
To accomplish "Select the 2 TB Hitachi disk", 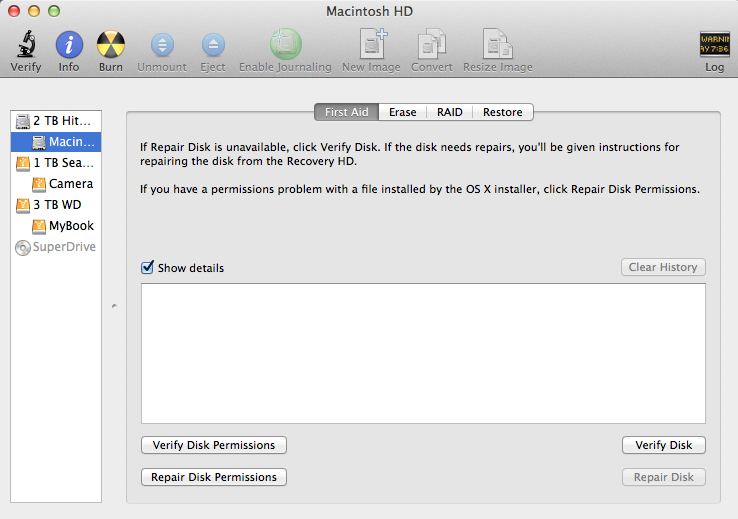I will click(x=56, y=121).
